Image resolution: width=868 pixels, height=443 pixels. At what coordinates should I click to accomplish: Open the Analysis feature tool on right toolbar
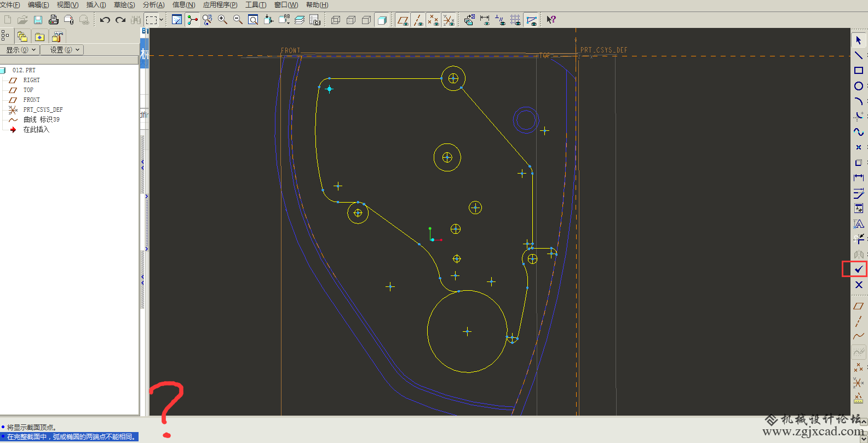click(858, 398)
